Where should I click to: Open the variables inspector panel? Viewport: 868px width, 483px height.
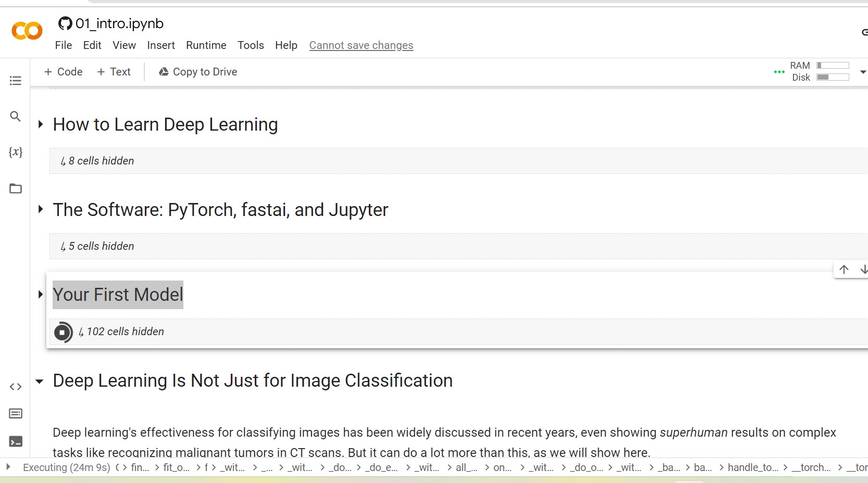pyautogui.click(x=15, y=152)
